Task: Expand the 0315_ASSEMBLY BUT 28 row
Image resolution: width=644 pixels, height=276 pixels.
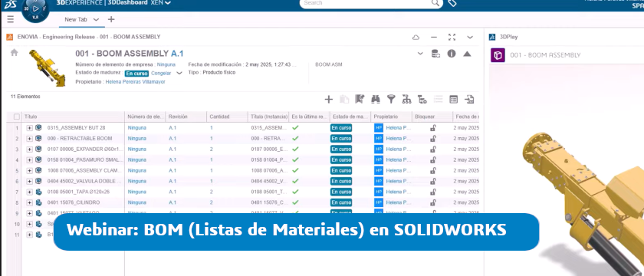Action: (x=30, y=128)
